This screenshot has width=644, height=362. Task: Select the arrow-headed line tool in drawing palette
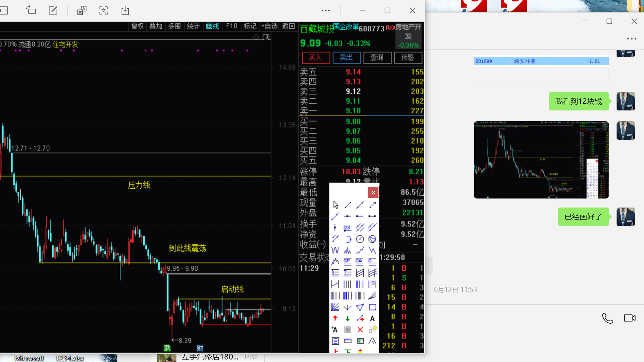[372, 205]
